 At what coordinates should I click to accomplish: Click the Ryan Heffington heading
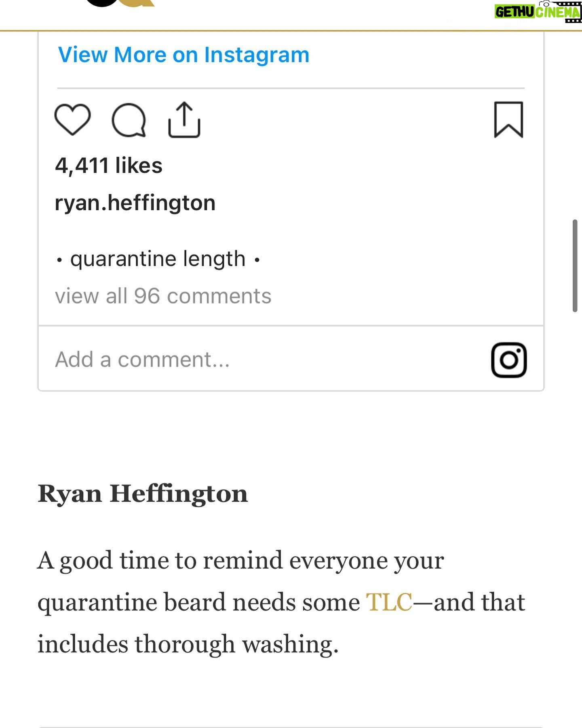[x=143, y=494]
